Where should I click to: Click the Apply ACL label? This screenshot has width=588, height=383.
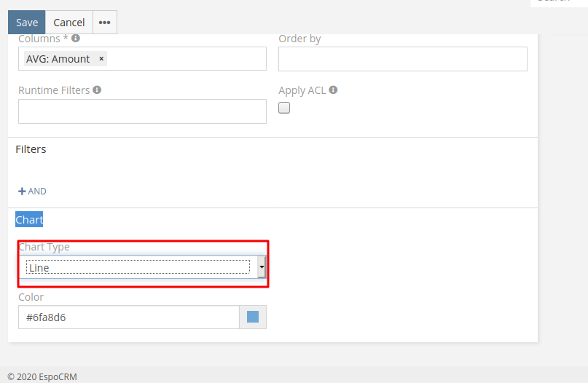[x=302, y=90]
